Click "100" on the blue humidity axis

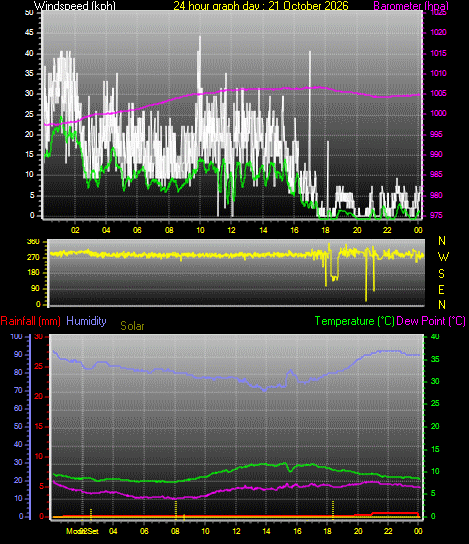[16, 336]
